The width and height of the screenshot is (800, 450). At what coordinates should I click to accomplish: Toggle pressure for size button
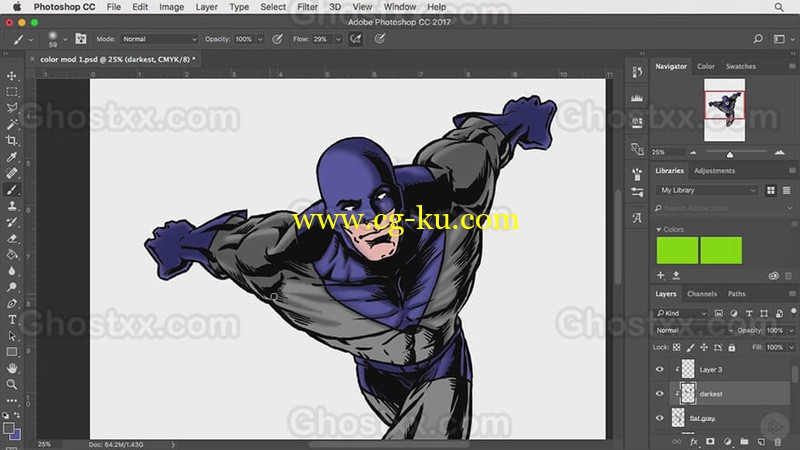click(380, 39)
